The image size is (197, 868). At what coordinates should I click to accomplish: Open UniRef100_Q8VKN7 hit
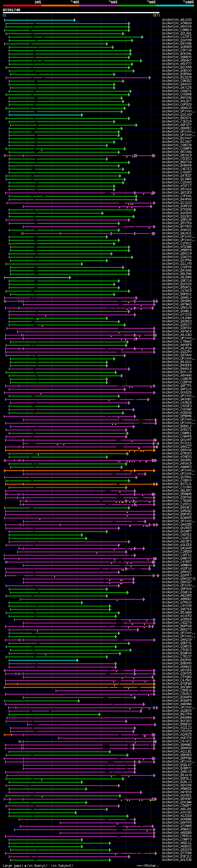tap(177, 799)
